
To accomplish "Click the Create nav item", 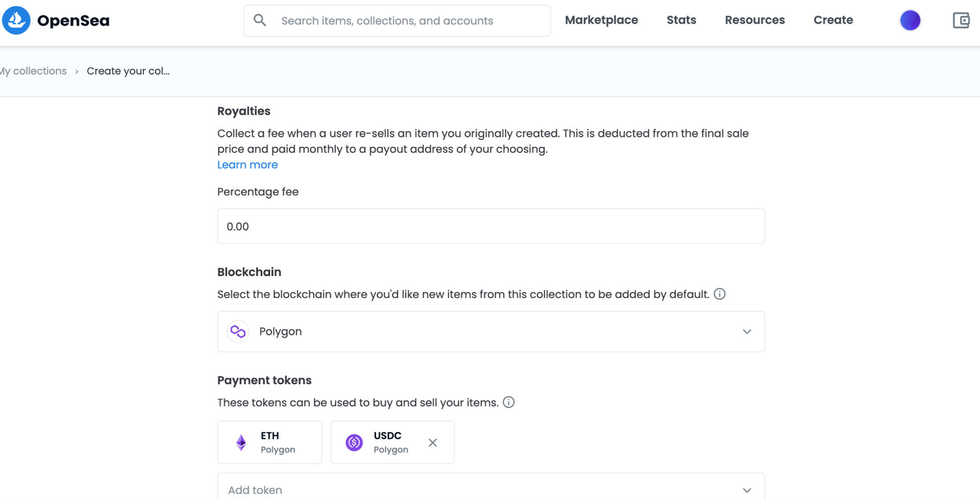I will (x=833, y=20).
